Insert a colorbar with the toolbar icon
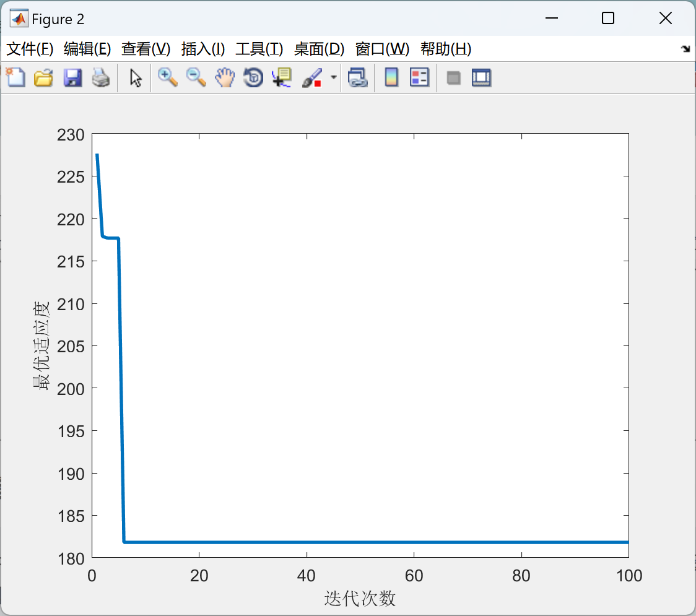The image size is (696, 616). [391, 77]
